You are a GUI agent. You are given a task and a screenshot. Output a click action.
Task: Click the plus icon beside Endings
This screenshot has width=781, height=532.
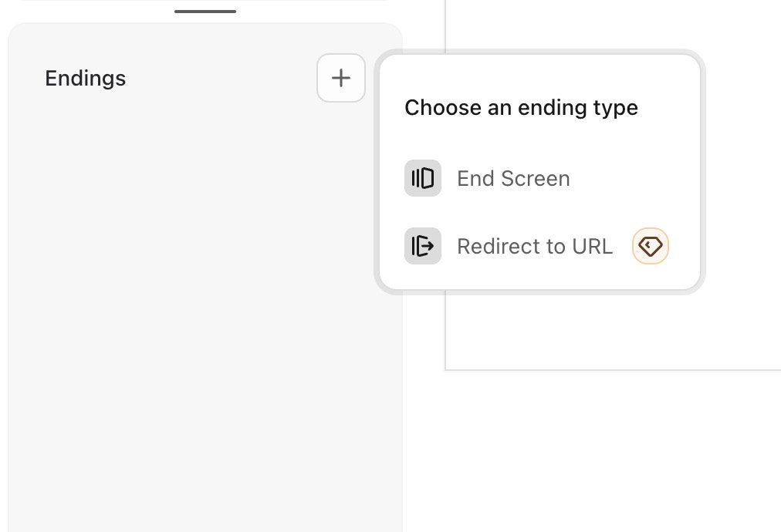[340, 78]
